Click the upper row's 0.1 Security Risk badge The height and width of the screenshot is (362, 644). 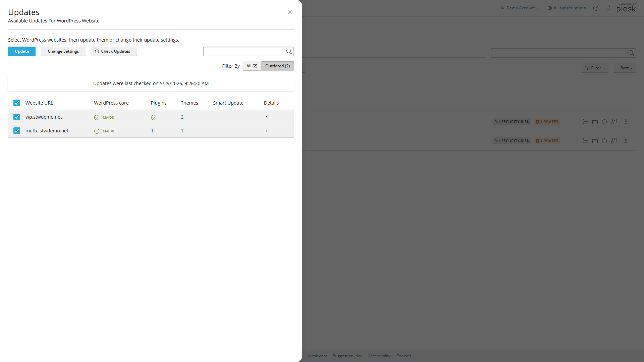tap(512, 122)
